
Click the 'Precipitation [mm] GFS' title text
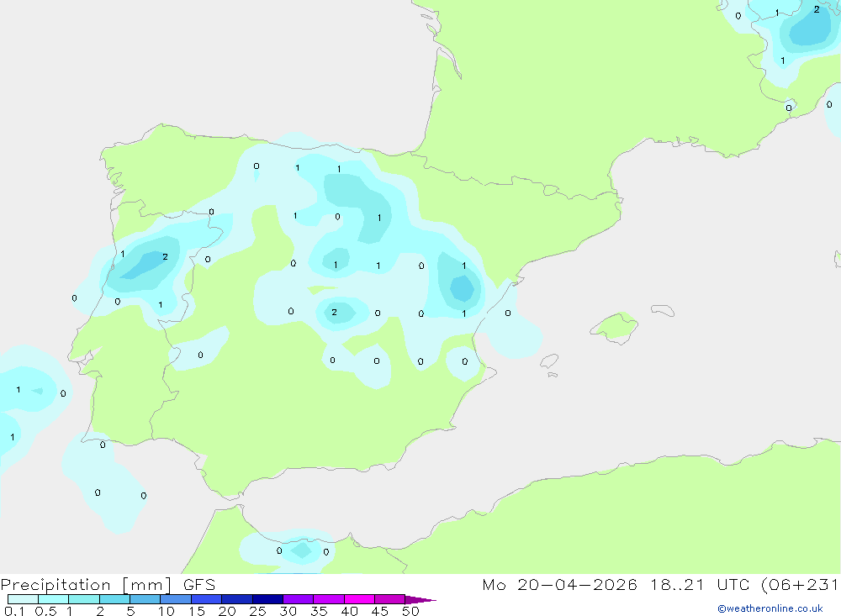click(x=108, y=585)
